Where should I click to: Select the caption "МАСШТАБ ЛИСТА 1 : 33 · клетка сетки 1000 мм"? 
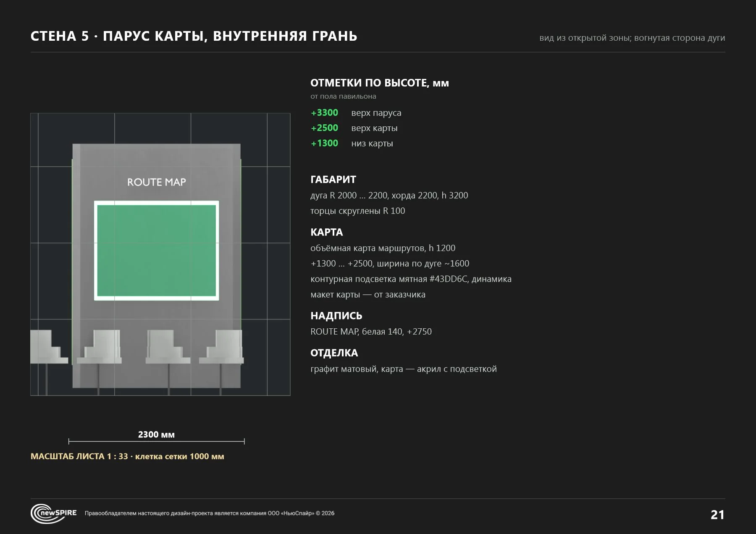(x=127, y=456)
